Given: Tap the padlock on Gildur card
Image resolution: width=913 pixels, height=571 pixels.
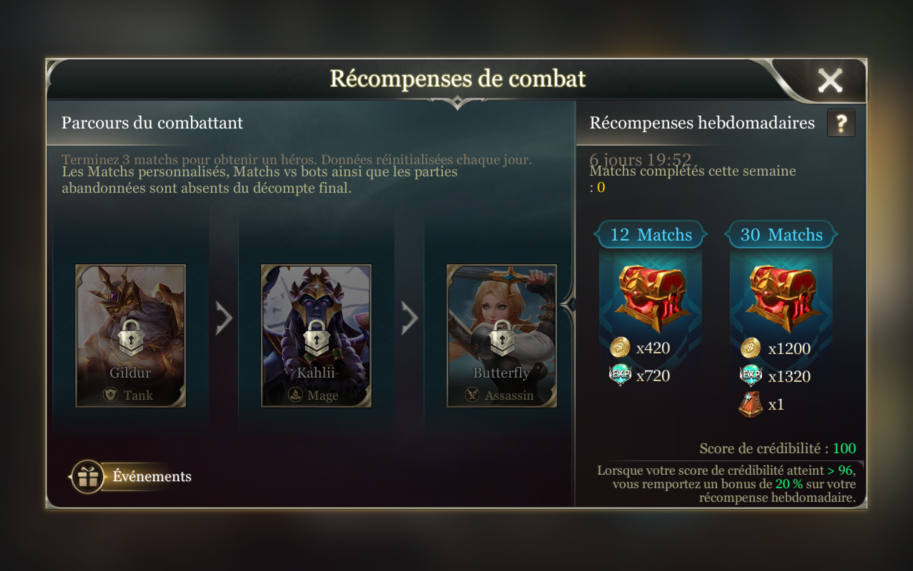Looking at the screenshot, I should (130, 337).
